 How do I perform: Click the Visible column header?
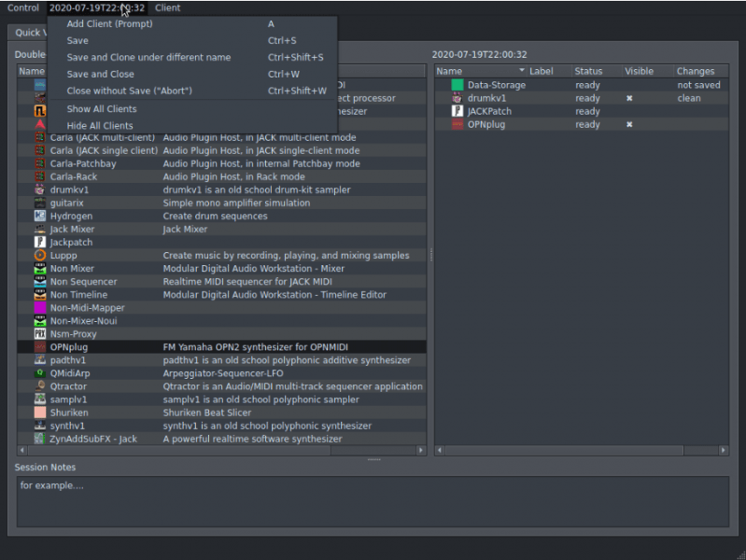648,71
